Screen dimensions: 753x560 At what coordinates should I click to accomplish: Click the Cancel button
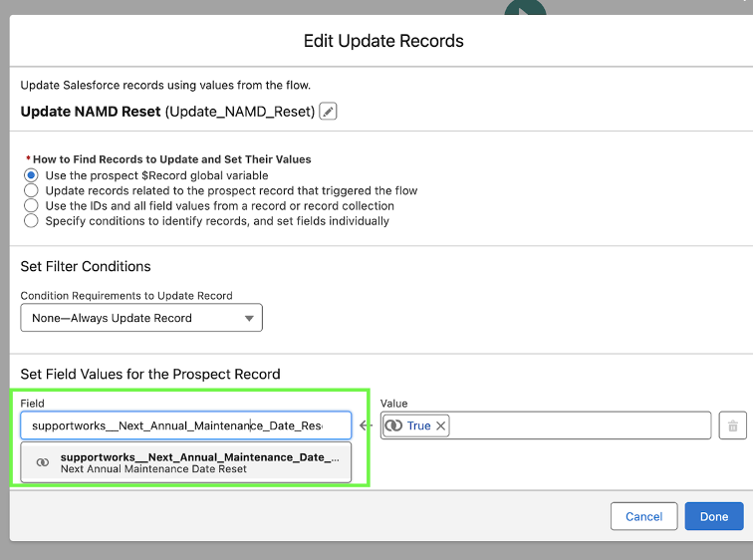pyautogui.click(x=643, y=517)
